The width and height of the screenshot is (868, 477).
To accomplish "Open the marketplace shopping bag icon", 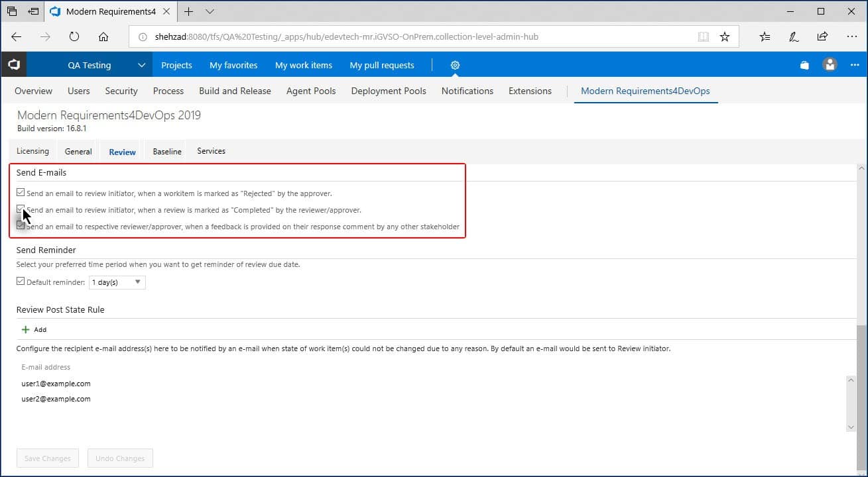I will pos(804,65).
